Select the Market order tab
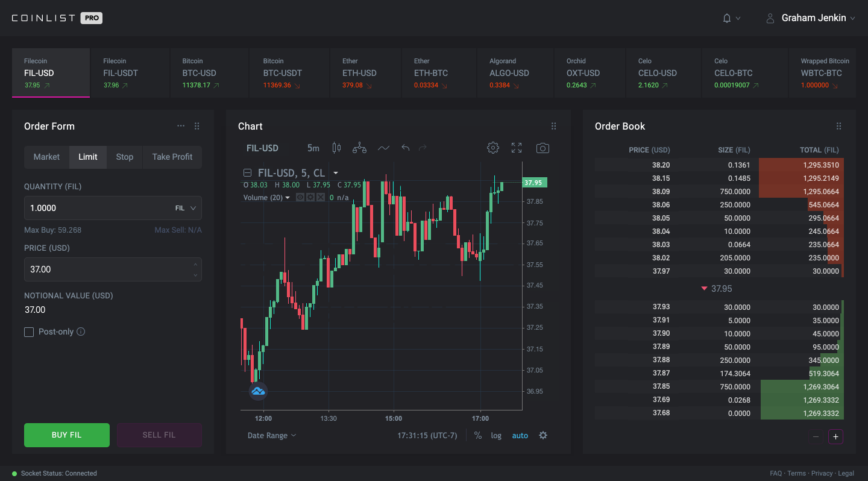Viewport: 868px width, 481px height. [46, 157]
